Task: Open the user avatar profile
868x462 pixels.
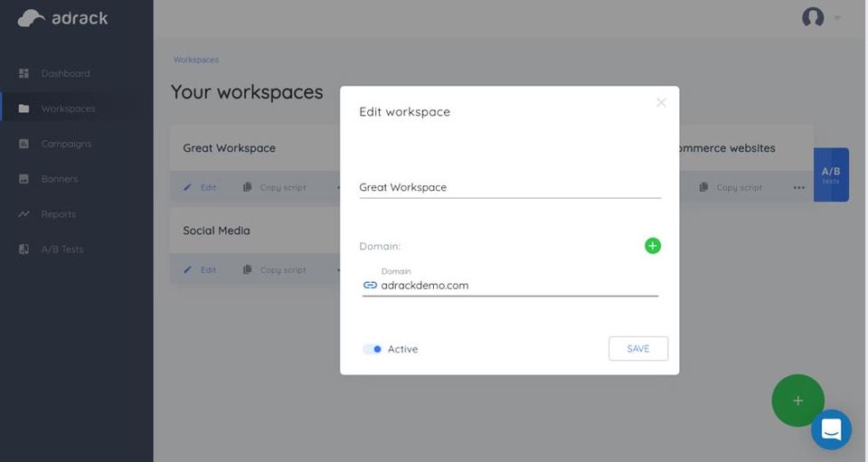Action: (x=813, y=18)
